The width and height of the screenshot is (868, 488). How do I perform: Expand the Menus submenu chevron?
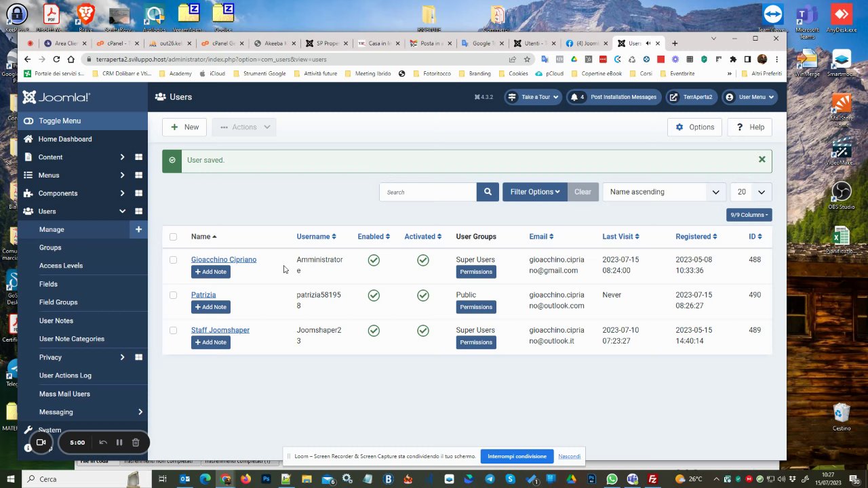(122, 176)
